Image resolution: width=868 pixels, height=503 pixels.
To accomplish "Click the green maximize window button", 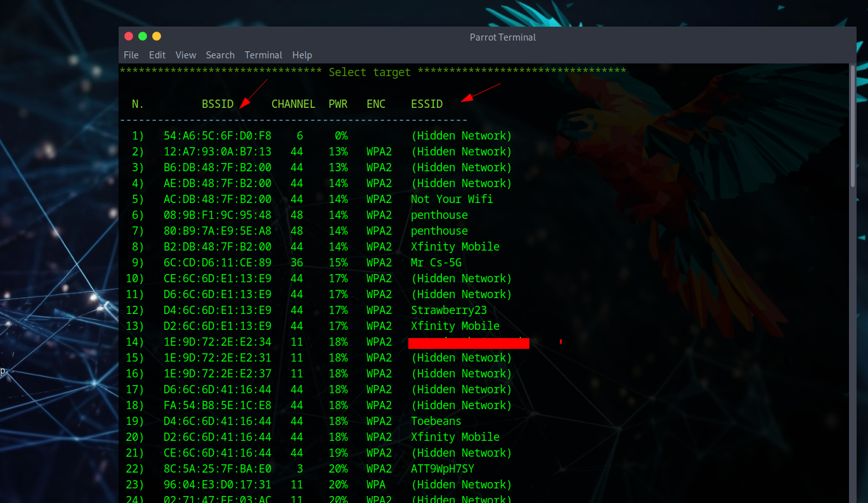I will click(143, 36).
